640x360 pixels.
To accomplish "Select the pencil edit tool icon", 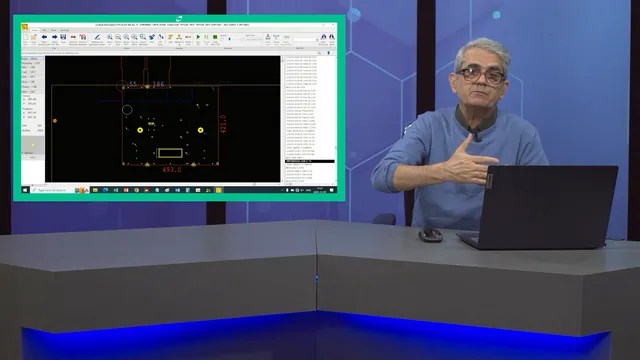I will (x=97, y=37).
